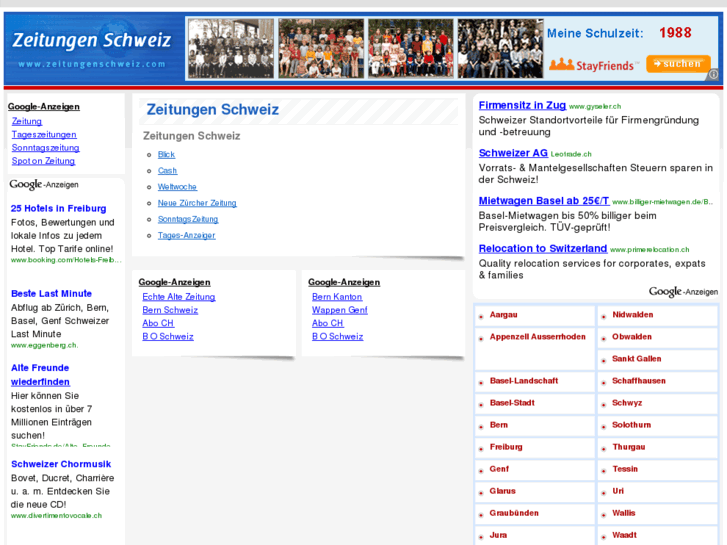Open the Beste Last Minute ad
The width and height of the screenshot is (727, 545).
(x=51, y=294)
